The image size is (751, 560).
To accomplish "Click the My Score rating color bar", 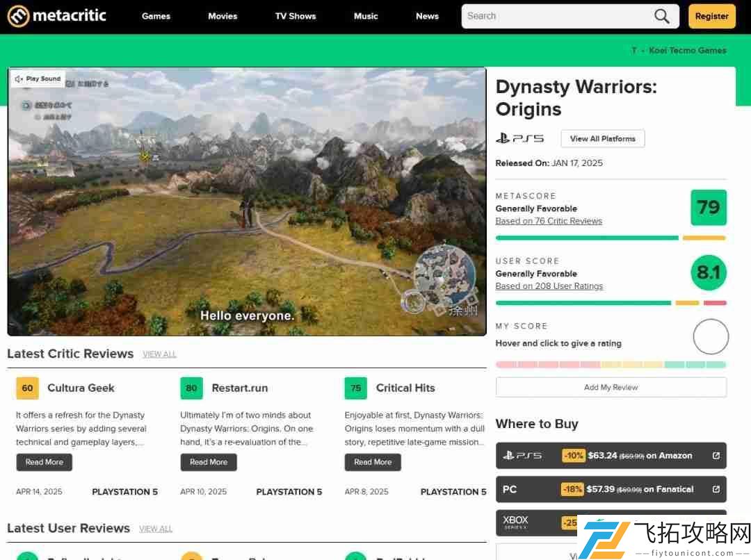I will tap(611, 365).
